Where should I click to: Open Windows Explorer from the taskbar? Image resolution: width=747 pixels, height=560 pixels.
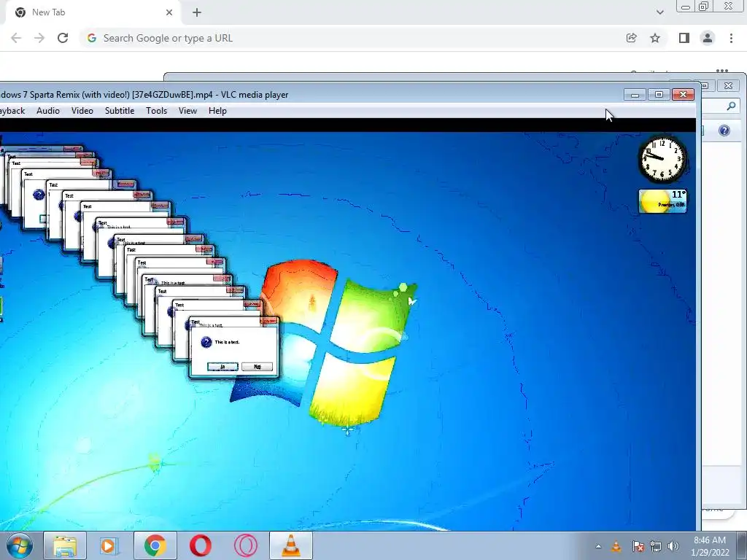(65, 545)
